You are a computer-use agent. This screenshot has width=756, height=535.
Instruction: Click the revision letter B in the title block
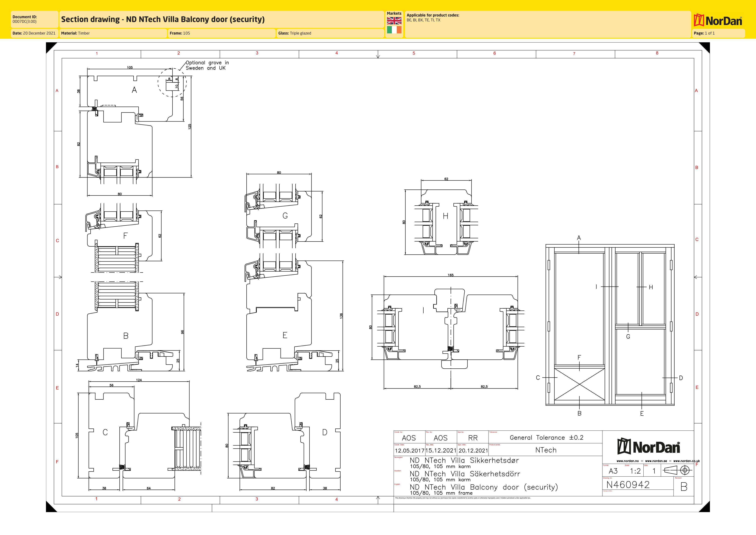[684, 487]
